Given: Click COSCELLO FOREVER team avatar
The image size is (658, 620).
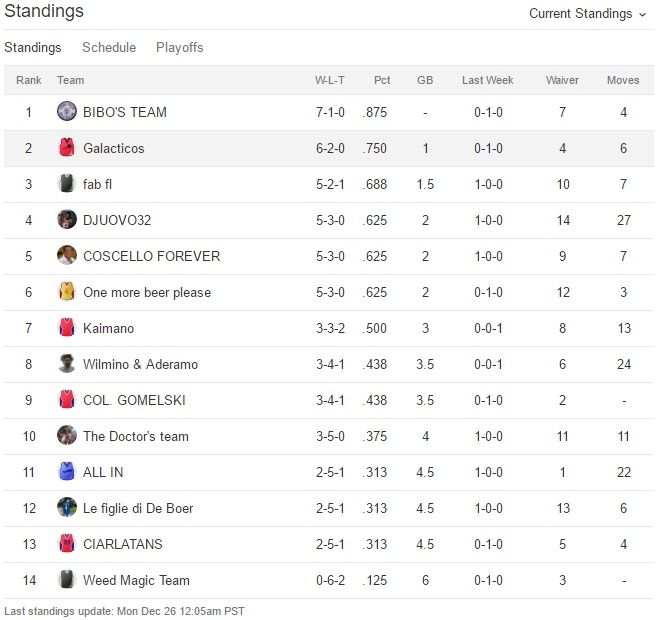Looking at the screenshot, I should click(67, 256).
